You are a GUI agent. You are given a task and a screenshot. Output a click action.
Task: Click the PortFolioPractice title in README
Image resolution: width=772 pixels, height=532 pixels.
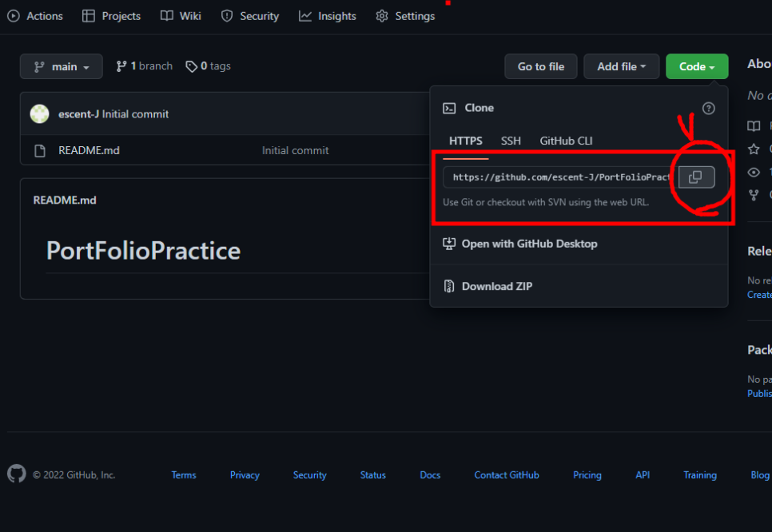[x=143, y=251]
